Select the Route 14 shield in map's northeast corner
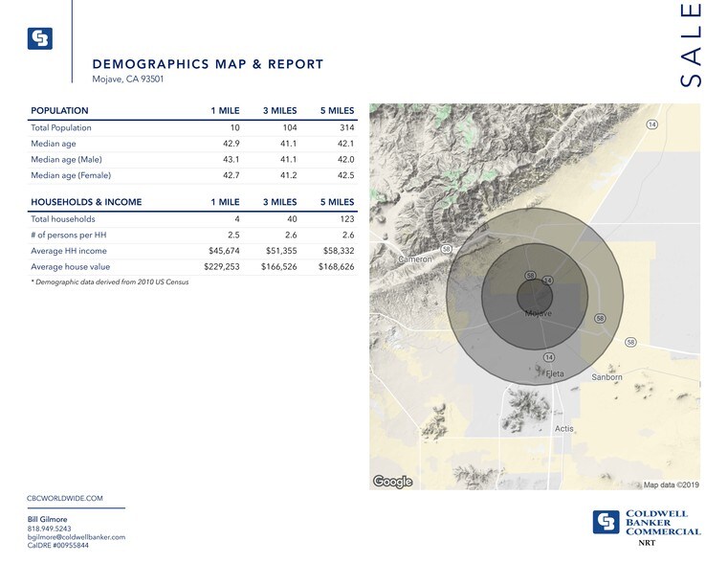 coord(652,124)
